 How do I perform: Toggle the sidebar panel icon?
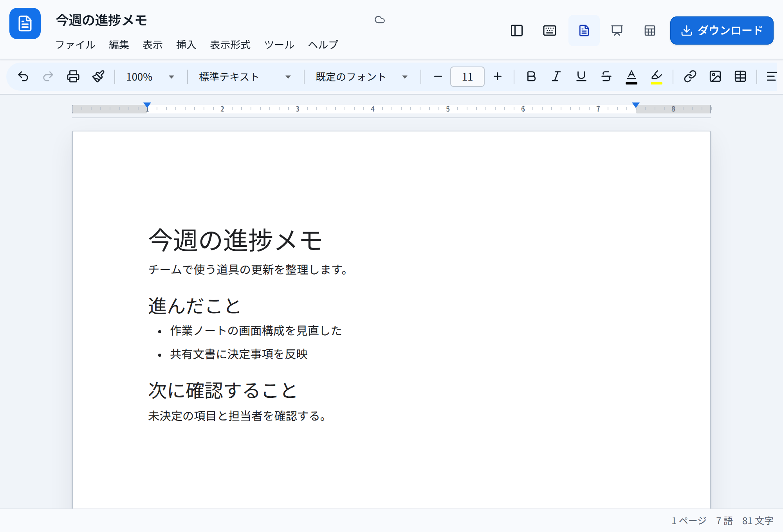517,31
